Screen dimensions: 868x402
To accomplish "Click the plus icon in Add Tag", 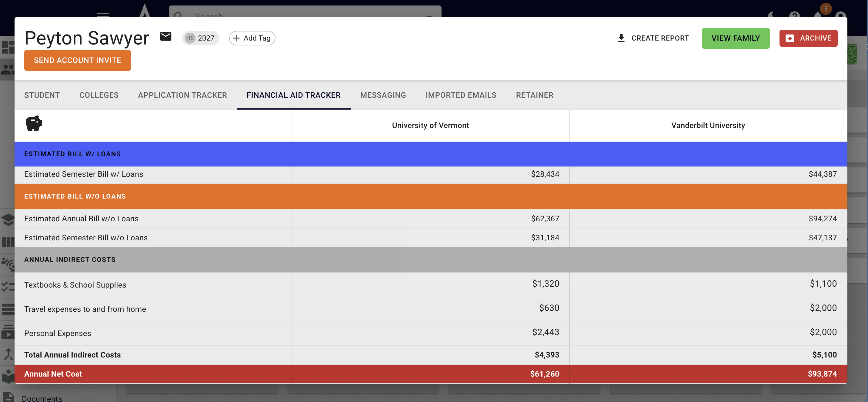I will 236,38.
